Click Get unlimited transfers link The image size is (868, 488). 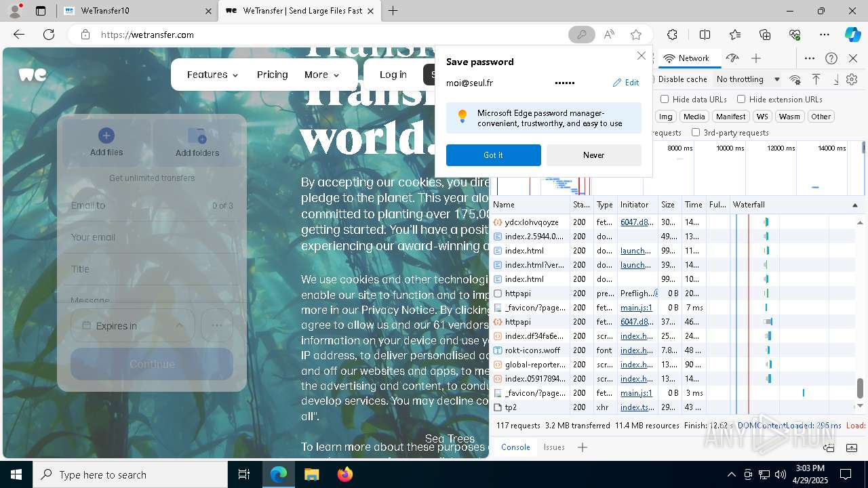click(x=152, y=178)
